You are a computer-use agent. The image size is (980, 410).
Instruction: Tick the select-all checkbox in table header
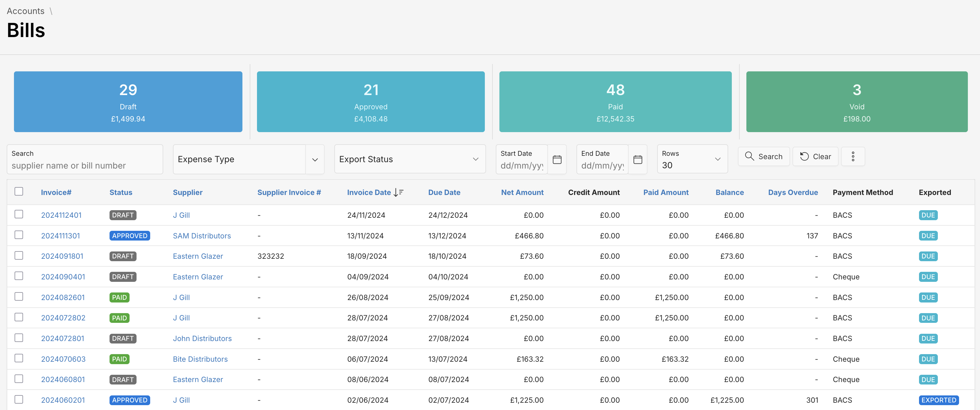(19, 192)
